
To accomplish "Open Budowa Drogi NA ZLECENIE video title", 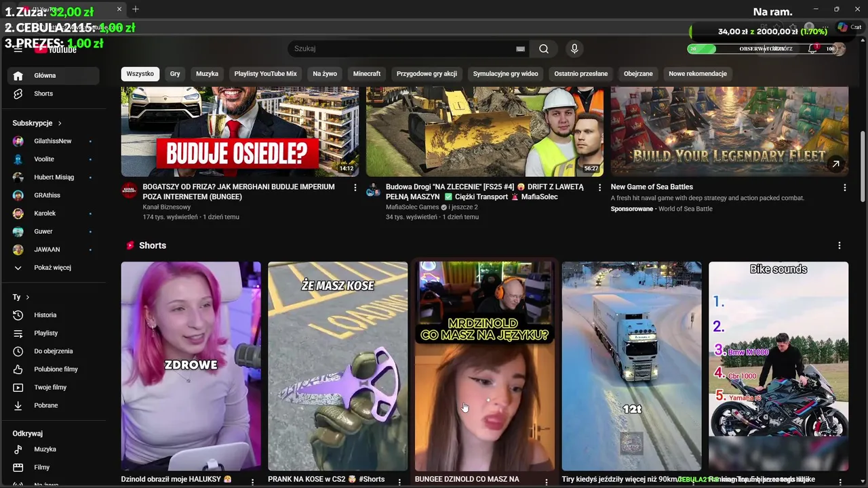I will click(485, 192).
